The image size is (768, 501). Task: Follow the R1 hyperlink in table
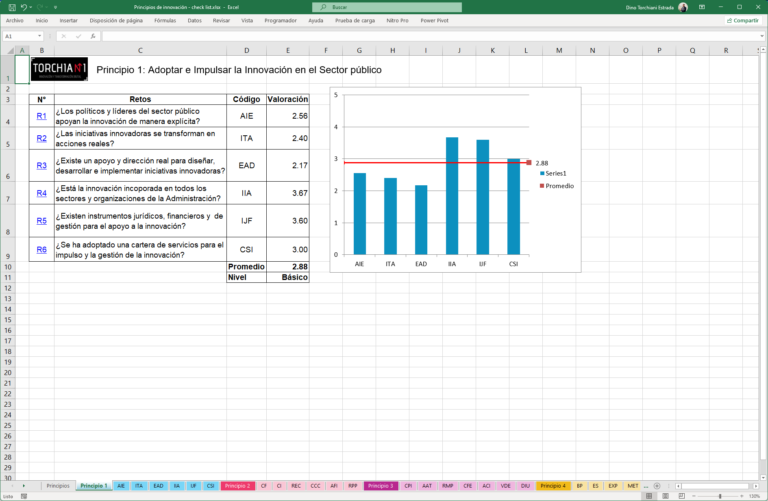click(x=41, y=116)
